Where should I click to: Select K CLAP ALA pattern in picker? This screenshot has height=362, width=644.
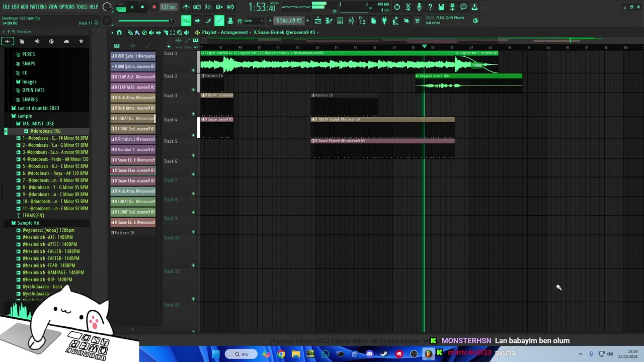pos(133,77)
